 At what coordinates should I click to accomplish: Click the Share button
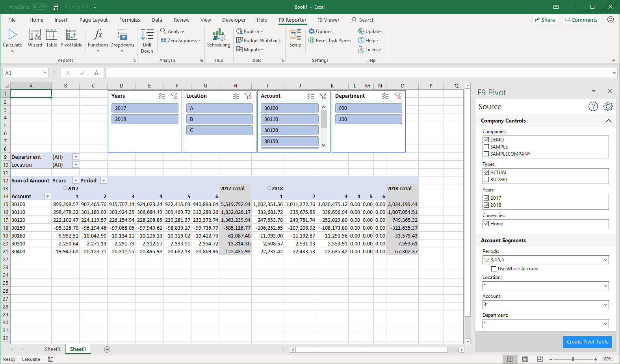[x=545, y=20]
